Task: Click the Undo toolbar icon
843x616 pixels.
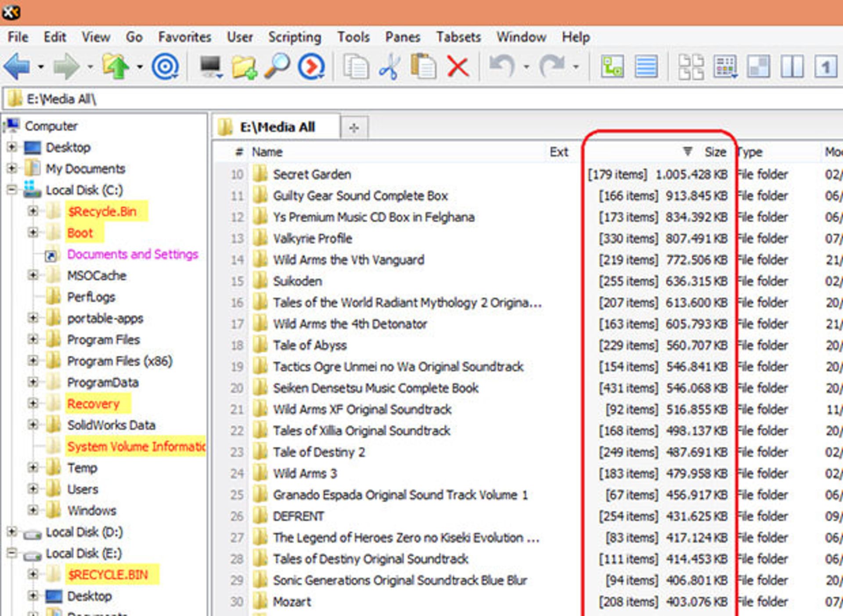Action: 502,67
